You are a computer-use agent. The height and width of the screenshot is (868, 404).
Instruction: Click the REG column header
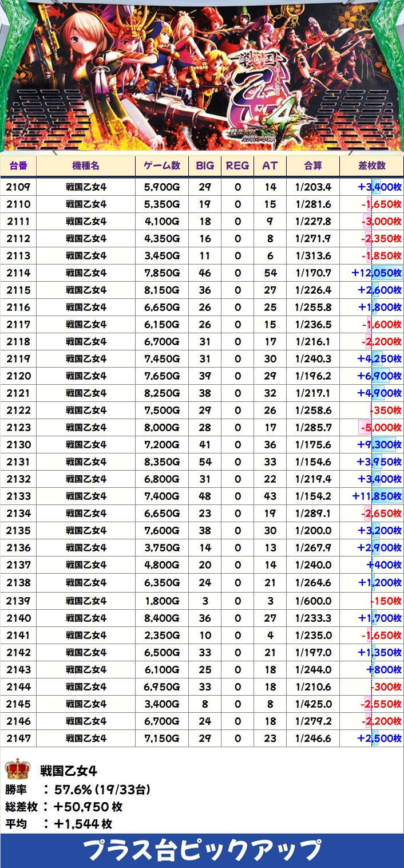coord(237,165)
